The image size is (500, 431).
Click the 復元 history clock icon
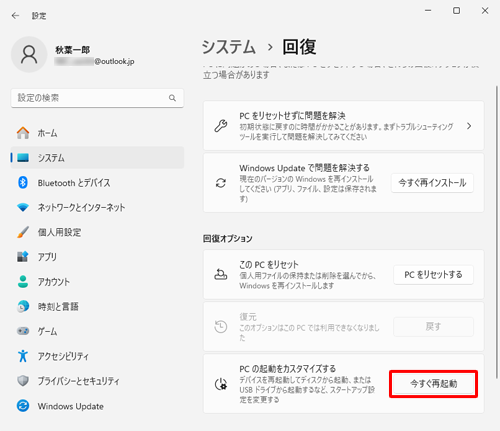click(221, 326)
